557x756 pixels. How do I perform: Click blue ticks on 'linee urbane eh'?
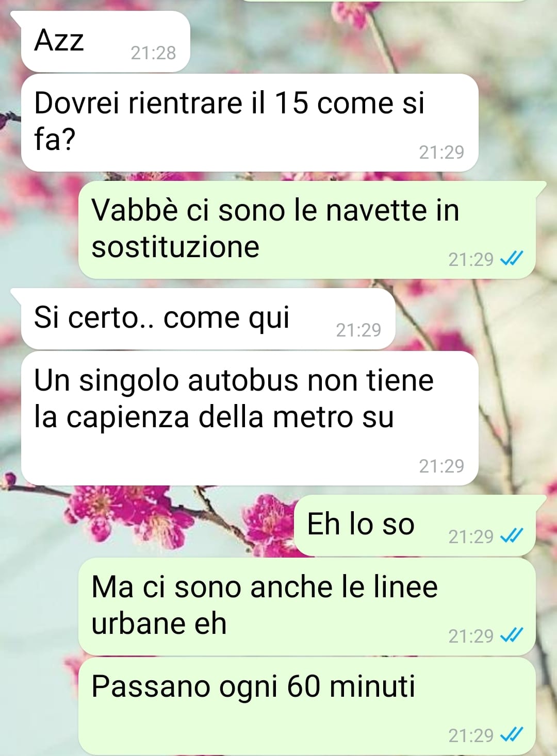512,636
